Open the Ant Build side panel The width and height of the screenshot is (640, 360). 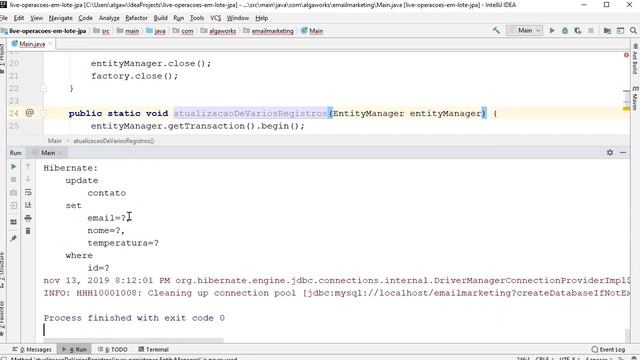[635, 59]
